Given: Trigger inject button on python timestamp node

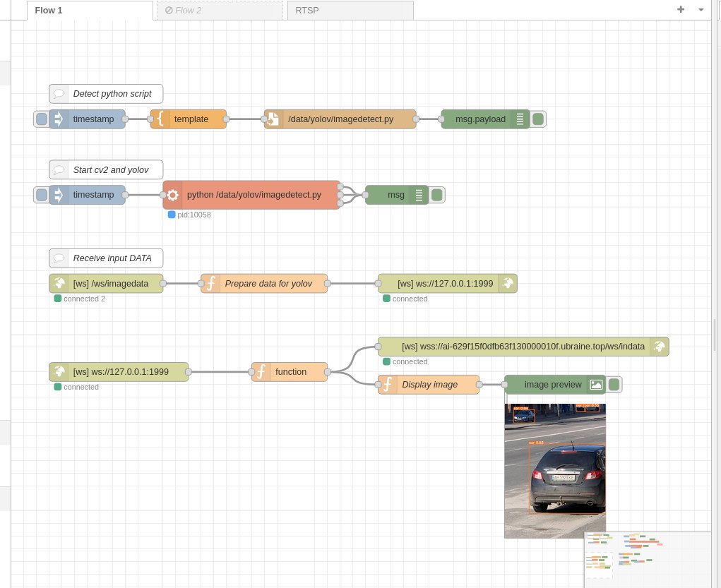Looking at the screenshot, I should [x=42, y=195].
